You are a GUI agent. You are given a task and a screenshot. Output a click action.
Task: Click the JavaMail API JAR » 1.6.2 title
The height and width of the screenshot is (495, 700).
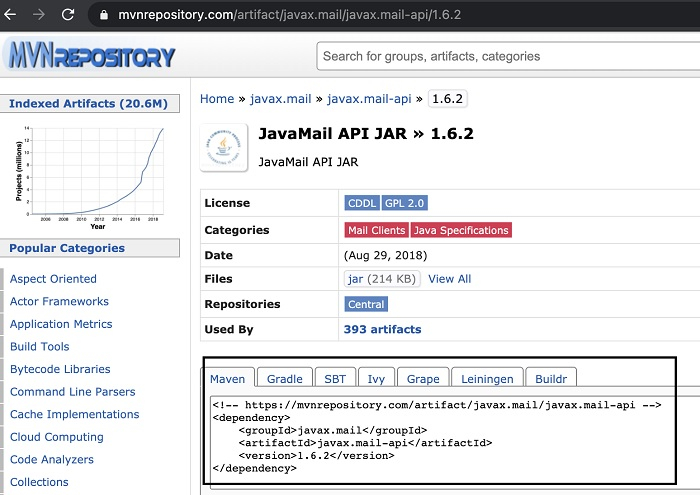tap(366, 133)
